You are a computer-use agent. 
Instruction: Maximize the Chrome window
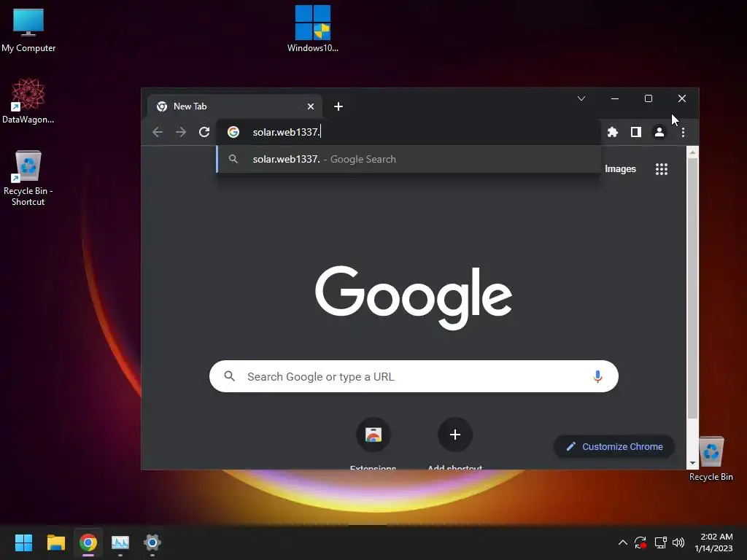tap(649, 98)
